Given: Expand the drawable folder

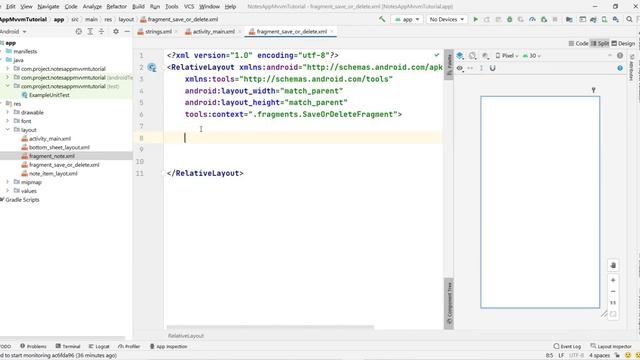Looking at the screenshot, I should [7, 112].
